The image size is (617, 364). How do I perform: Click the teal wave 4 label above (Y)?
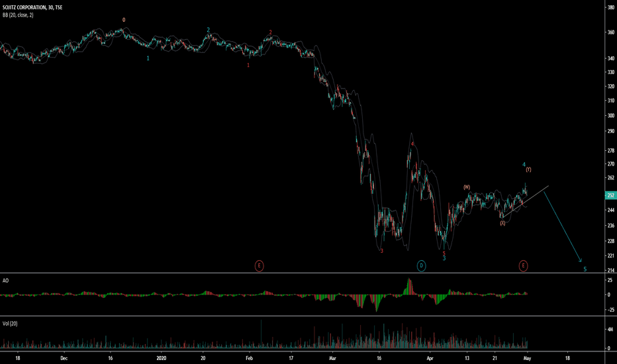(524, 165)
